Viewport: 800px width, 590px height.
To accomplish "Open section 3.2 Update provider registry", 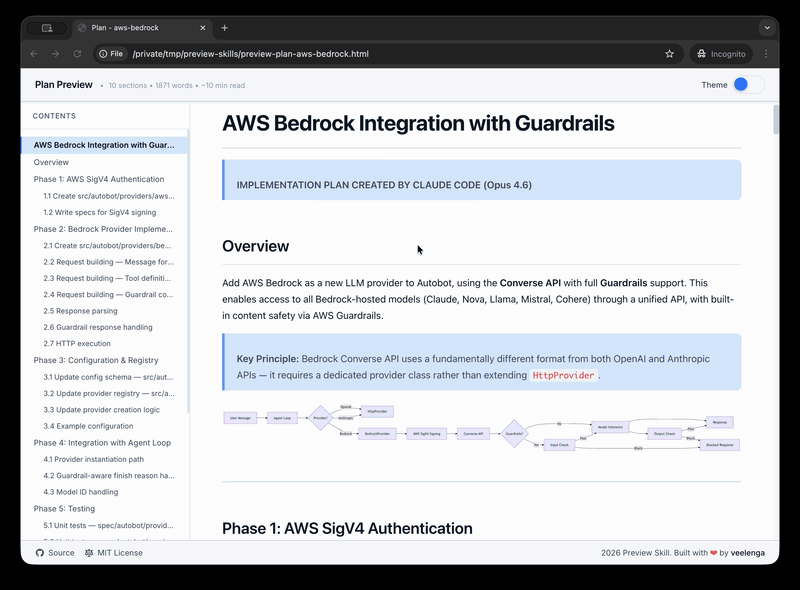I will click(x=109, y=394).
